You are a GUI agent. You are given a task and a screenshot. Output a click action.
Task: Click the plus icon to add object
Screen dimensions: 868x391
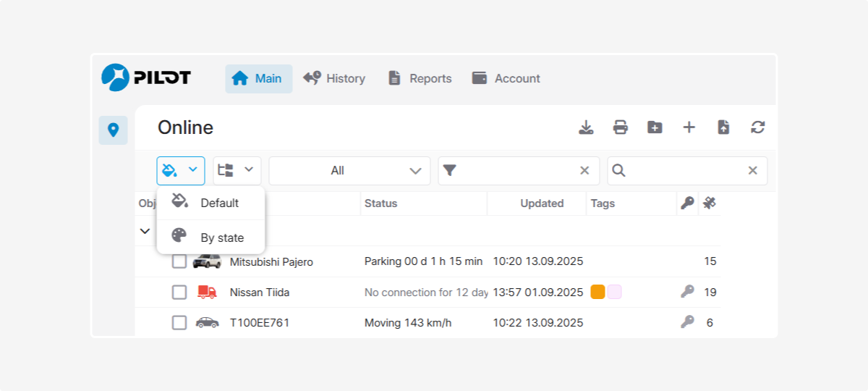coord(689,127)
